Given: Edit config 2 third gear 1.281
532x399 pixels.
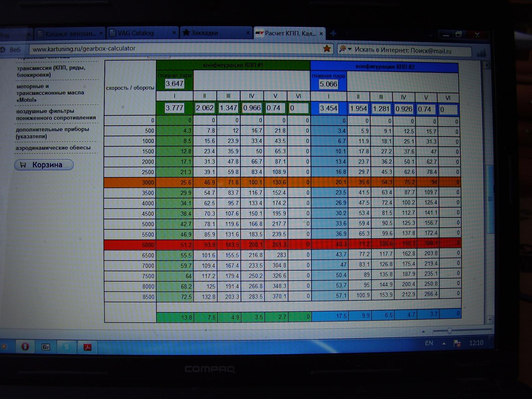Looking at the screenshot, I should point(381,109).
